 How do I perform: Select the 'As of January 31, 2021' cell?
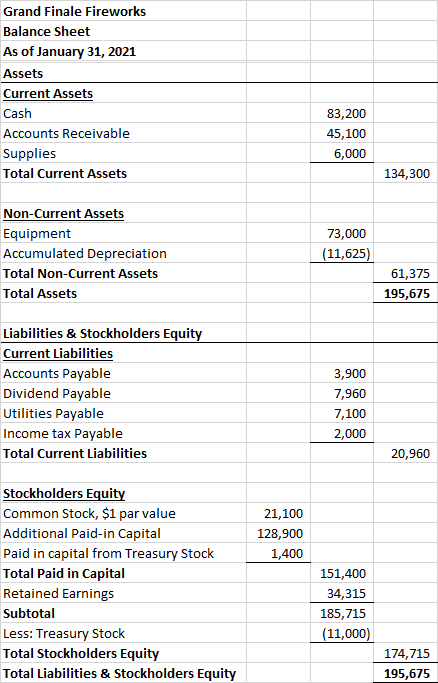(123, 51)
